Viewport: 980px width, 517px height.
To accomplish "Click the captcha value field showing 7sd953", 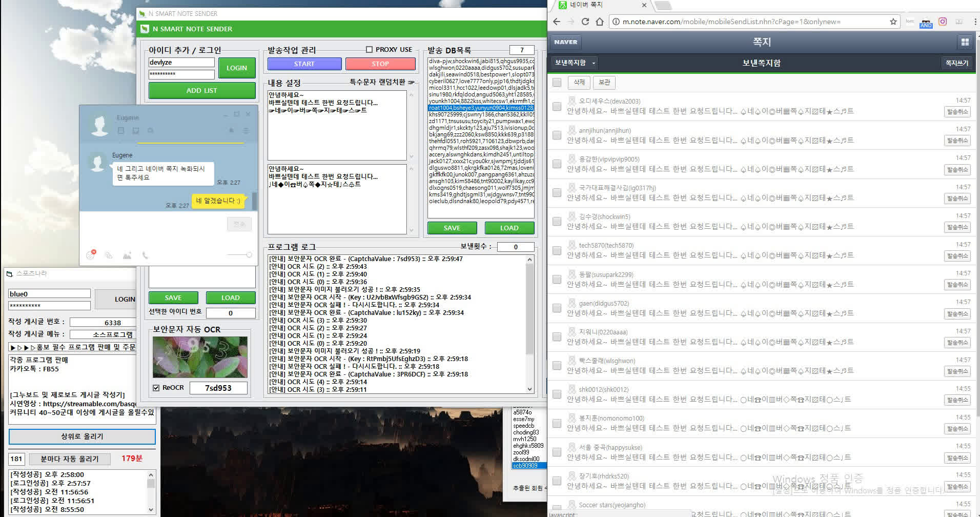I will point(218,388).
